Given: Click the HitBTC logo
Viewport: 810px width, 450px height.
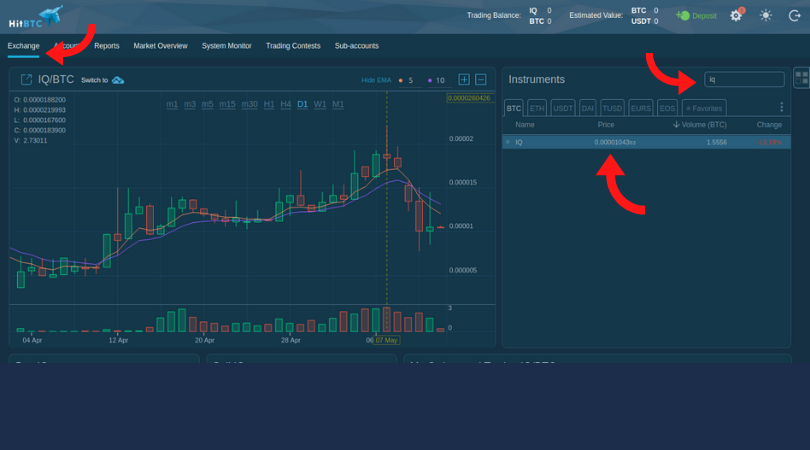Looking at the screenshot, I should pos(35,17).
